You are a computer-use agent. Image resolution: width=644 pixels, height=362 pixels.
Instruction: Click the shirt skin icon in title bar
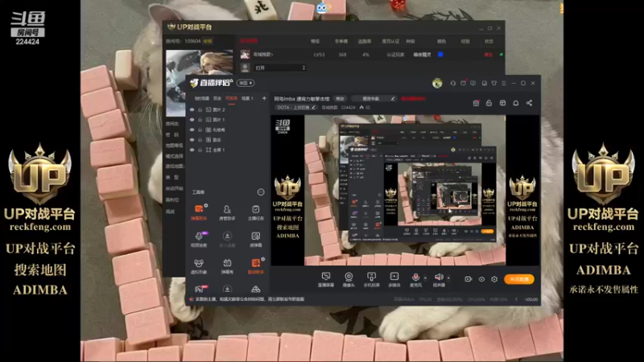(x=494, y=83)
